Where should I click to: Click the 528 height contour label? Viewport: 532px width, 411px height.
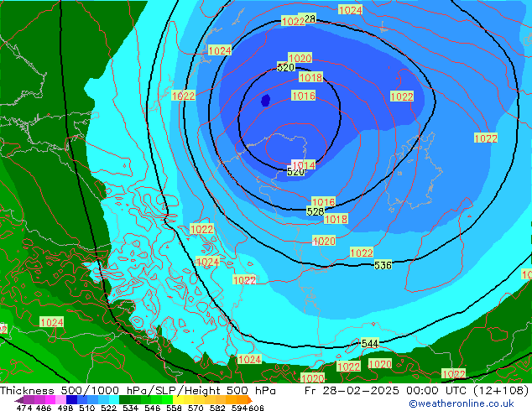(315, 211)
